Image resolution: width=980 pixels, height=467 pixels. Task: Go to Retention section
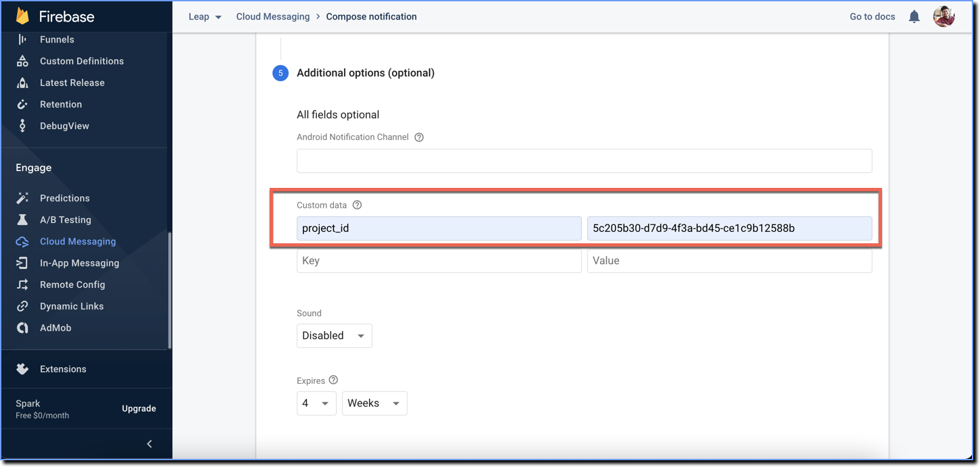pos(61,104)
